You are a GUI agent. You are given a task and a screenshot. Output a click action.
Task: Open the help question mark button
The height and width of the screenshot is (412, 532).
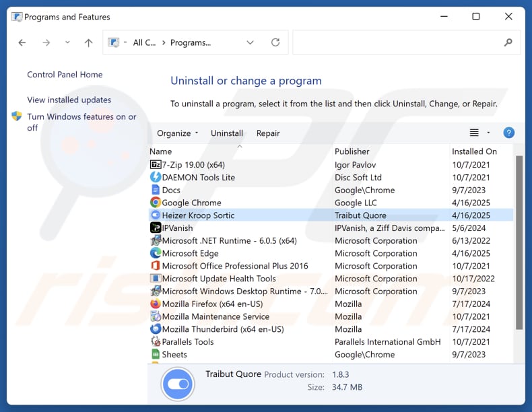(508, 133)
